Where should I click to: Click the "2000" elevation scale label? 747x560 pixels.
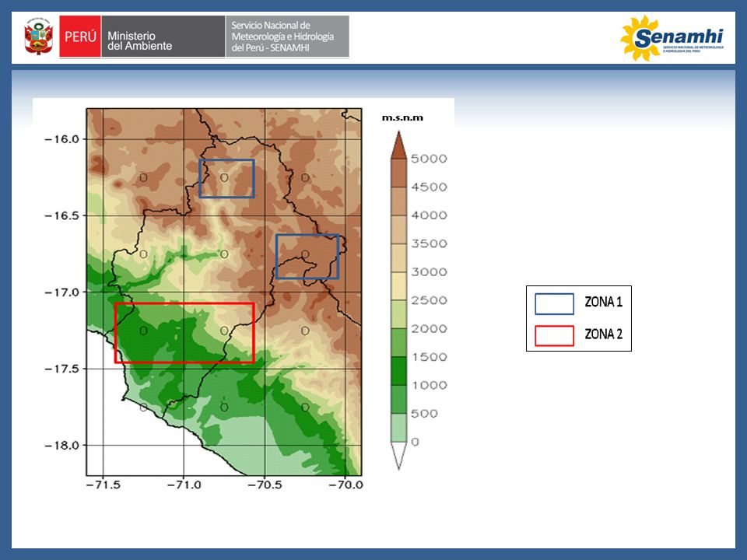(430, 328)
